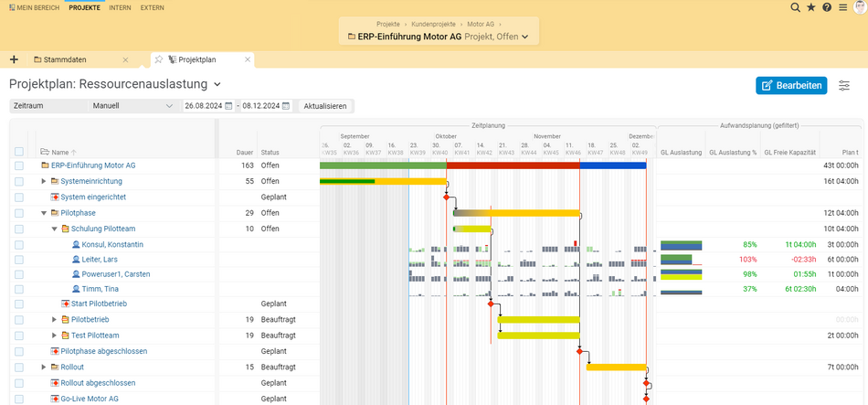Check the ERP-Einführung Motor AG row checkbox
Viewport: 868px width, 405px height.
tap(19, 165)
